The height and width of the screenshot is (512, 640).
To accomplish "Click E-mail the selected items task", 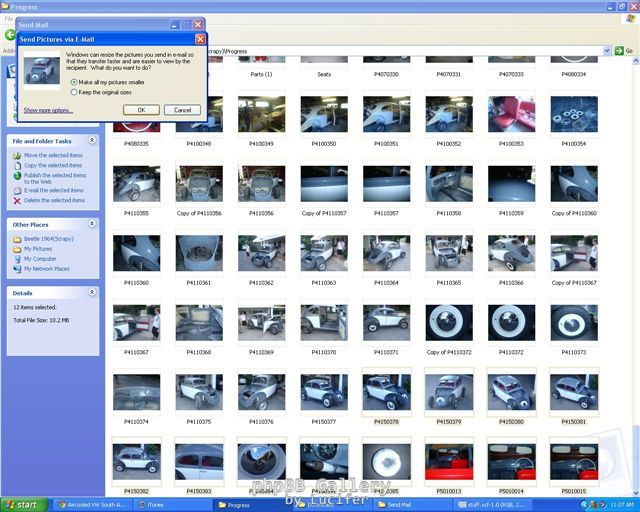I will [53, 190].
